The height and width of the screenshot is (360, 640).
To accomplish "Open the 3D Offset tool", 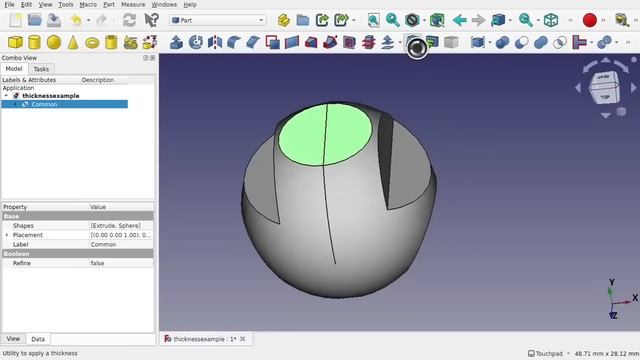I will click(388, 42).
